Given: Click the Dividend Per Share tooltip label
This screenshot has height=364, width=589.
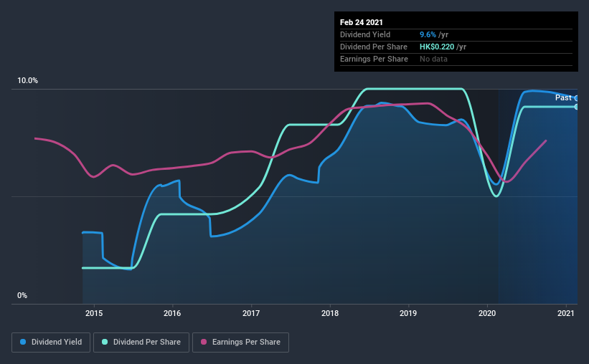Looking at the screenshot, I should tap(373, 47).
